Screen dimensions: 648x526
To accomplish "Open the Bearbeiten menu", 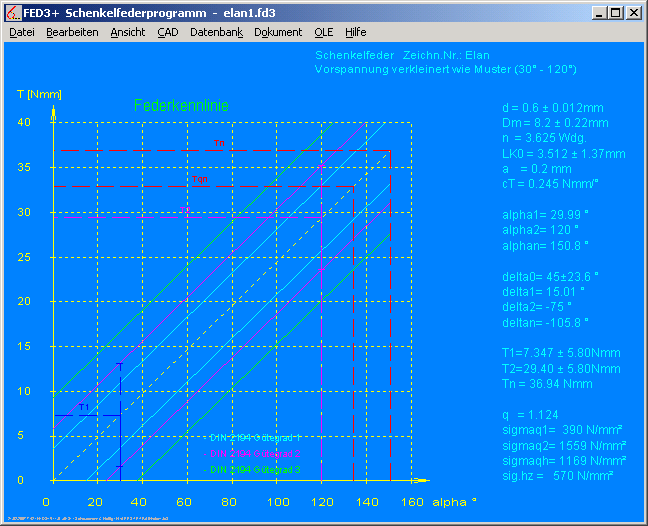I will coord(72,32).
